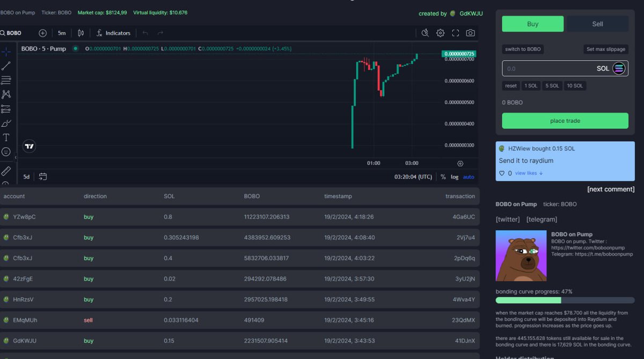644x359 pixels.
Task: Reset the trade amount
Action: pyautogui.click(x=511, y=86)
